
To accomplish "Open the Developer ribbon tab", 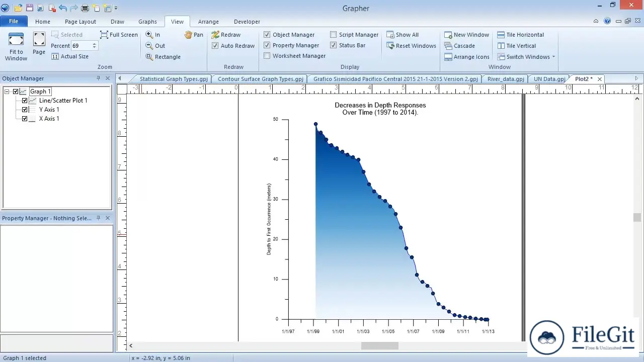I will [247, 22].
